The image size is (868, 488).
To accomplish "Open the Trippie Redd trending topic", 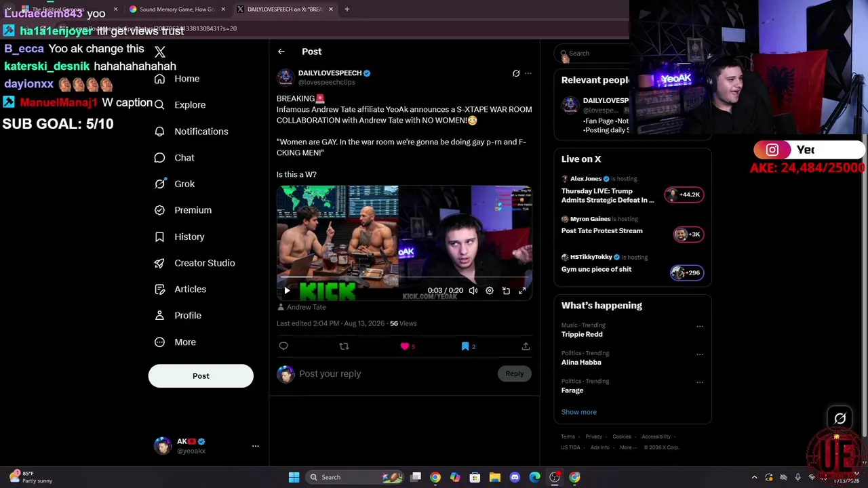I will (x=582, y=335).
